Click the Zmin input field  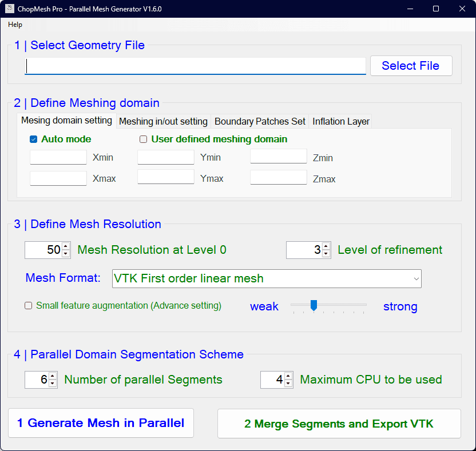[279, 156]
